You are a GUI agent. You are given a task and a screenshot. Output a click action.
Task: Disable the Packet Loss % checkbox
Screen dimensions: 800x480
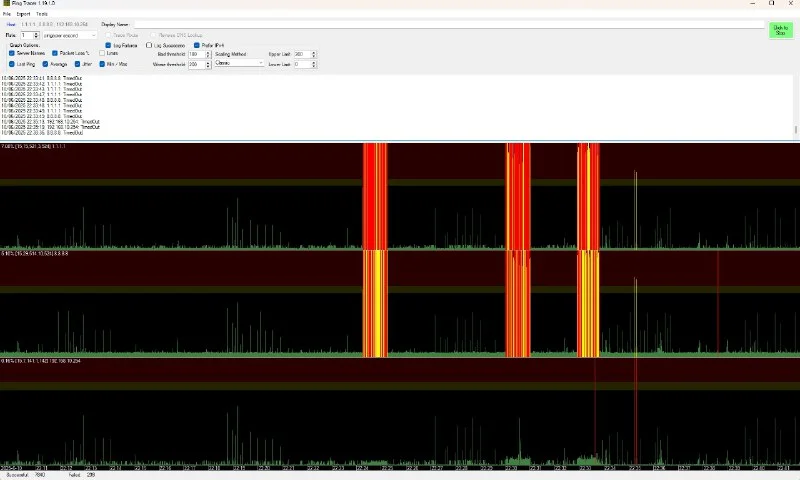(55, 53)
